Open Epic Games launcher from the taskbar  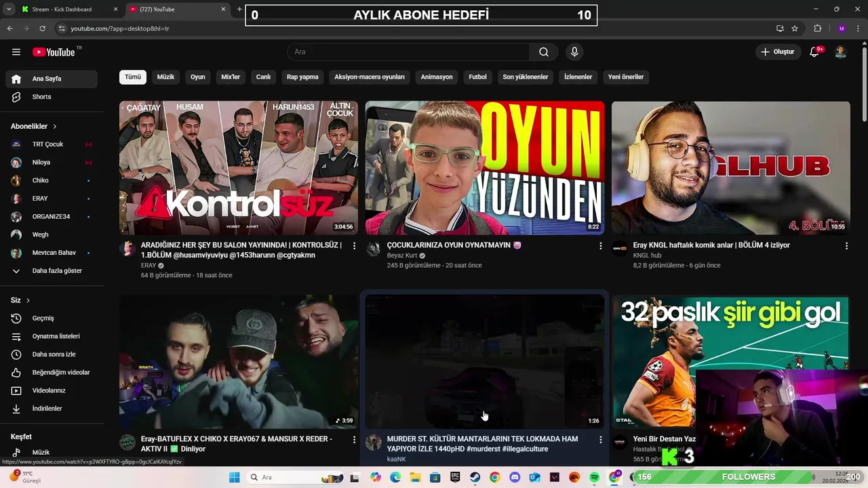pyautogui.click(x=455, y=477)
